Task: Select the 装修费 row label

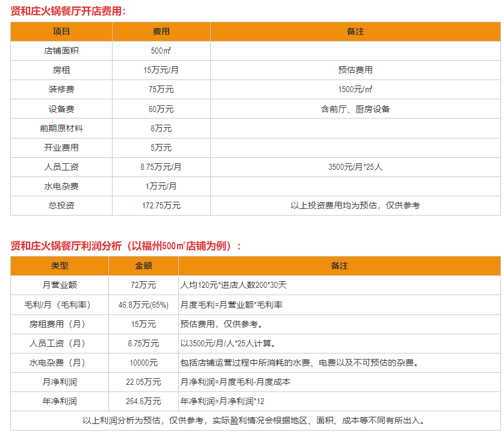Action: pyautogui.click(x=61, y=89)
